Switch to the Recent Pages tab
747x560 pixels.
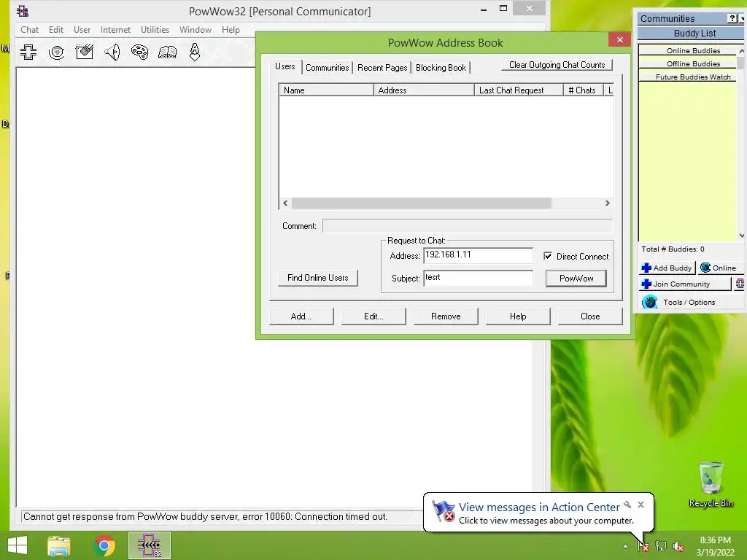pyautogui.click(x=382, y=68)
